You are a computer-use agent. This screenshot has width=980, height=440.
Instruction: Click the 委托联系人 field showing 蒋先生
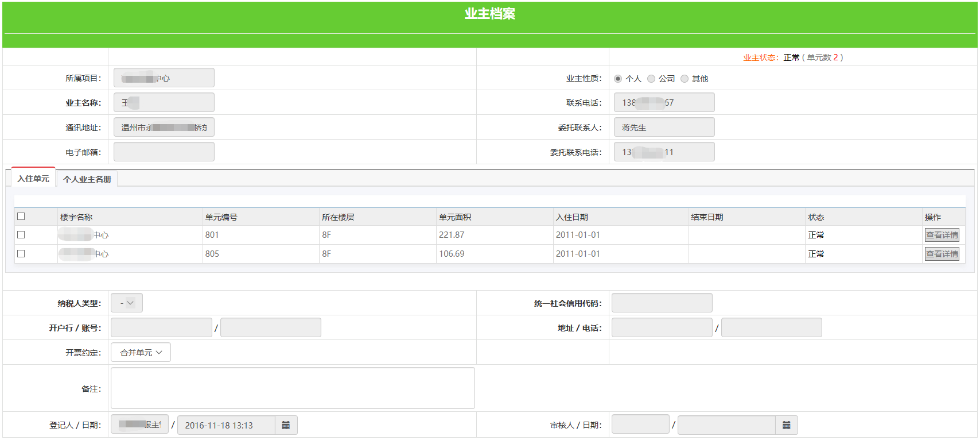(x=664, y=128)
